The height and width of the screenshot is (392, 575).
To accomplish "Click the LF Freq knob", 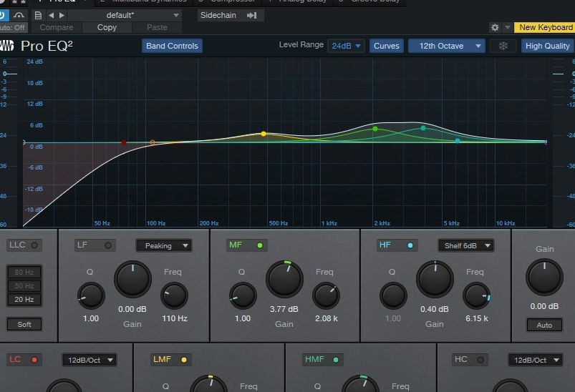I will [x=174, y=295].
